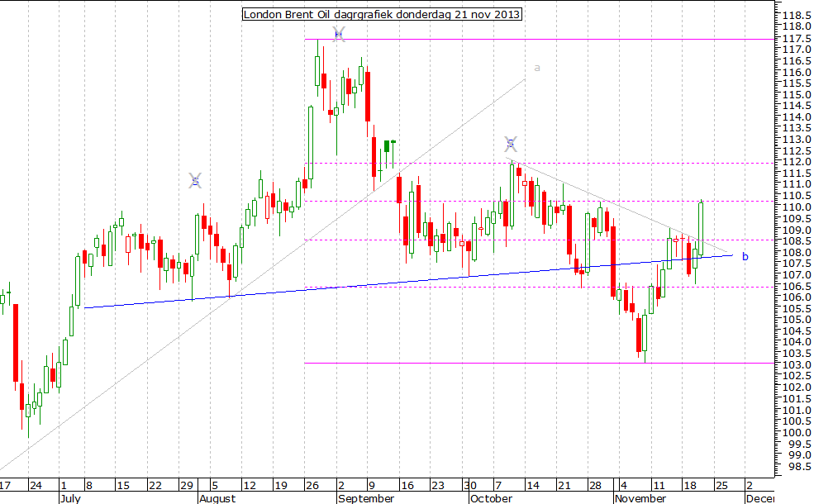
Task: Click date label 16 in September
Action: point(407,486)
